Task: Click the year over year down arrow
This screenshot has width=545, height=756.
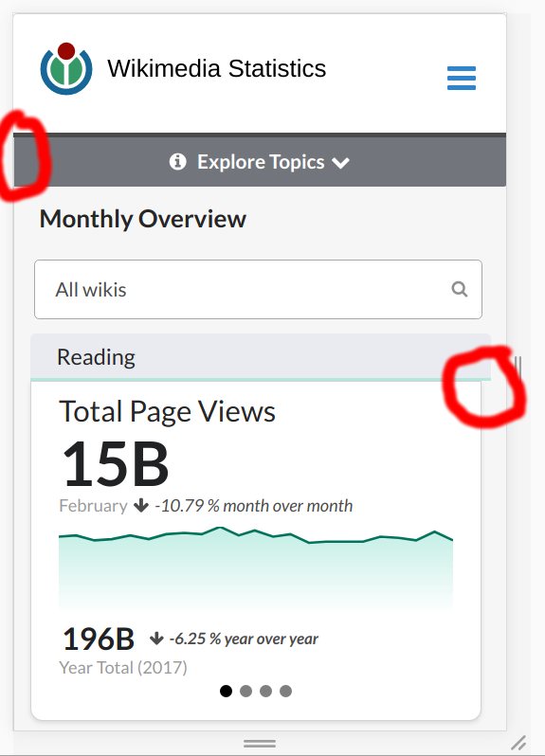Action: 156,639
